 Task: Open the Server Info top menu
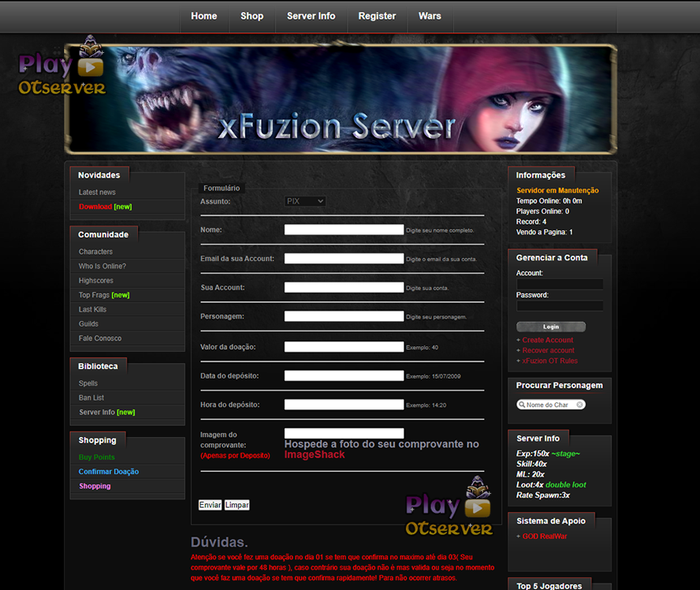tap(311, 16)
